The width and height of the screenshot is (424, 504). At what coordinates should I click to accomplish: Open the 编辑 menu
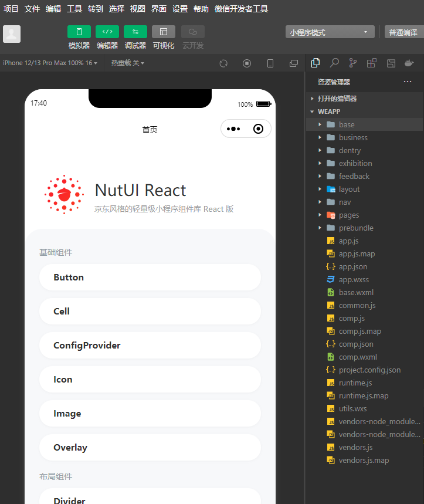pos(53,9)
